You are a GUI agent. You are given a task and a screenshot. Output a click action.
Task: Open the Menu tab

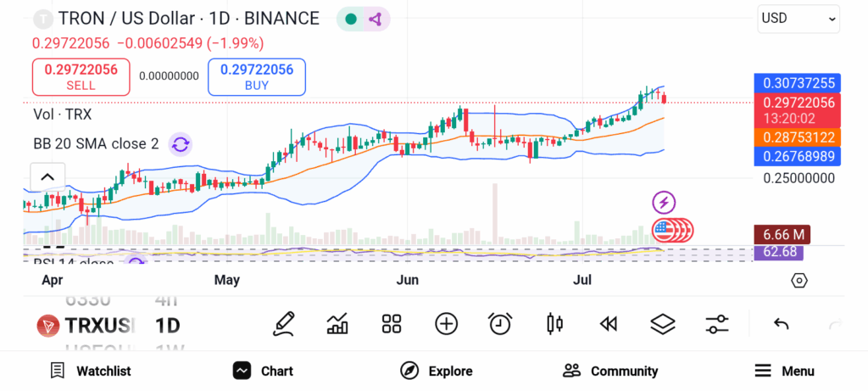(x=784, y=371)
